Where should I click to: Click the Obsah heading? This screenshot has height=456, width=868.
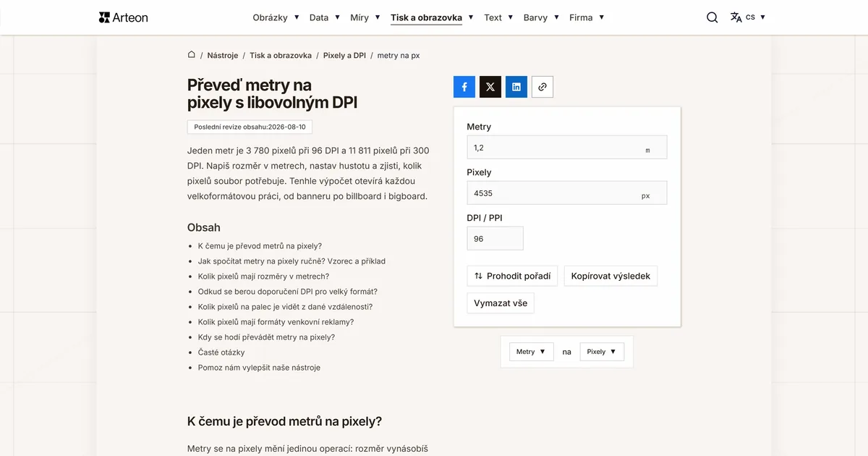(204, 227)
